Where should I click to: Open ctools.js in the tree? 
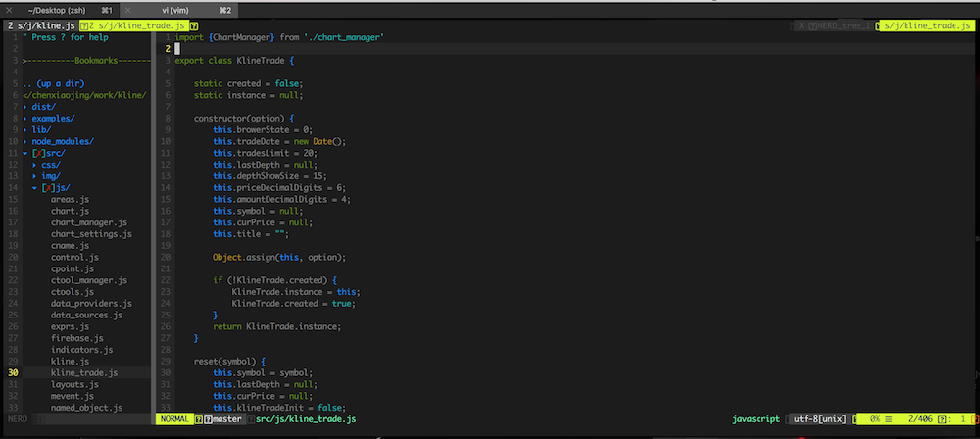(73, 292)
